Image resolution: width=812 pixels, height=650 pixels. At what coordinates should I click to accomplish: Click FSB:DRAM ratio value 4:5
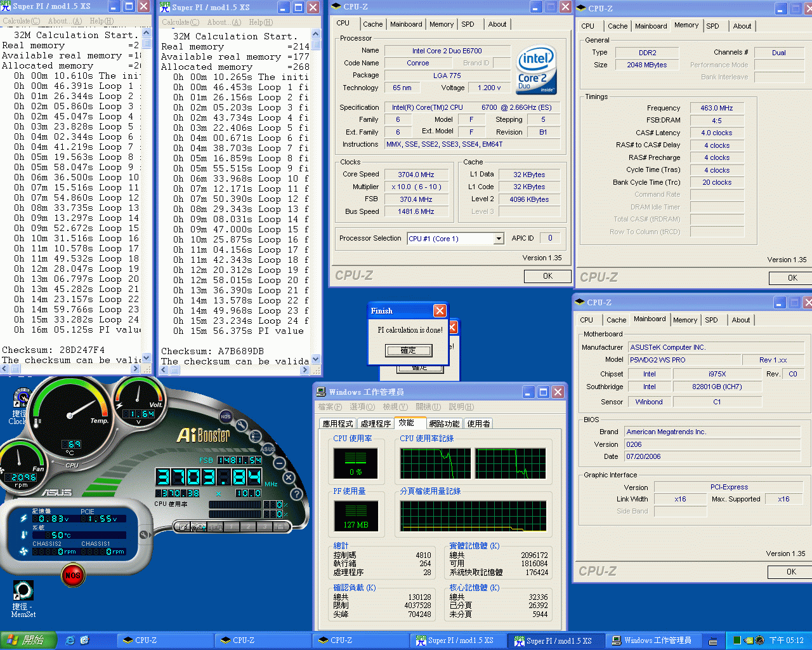click(x=716, y=121)
